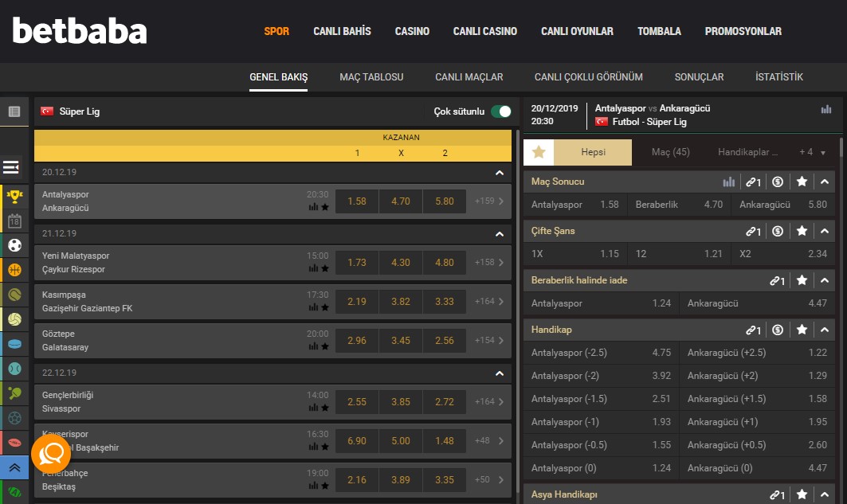Open the orange live chat bubble

[x=51, y=454]
